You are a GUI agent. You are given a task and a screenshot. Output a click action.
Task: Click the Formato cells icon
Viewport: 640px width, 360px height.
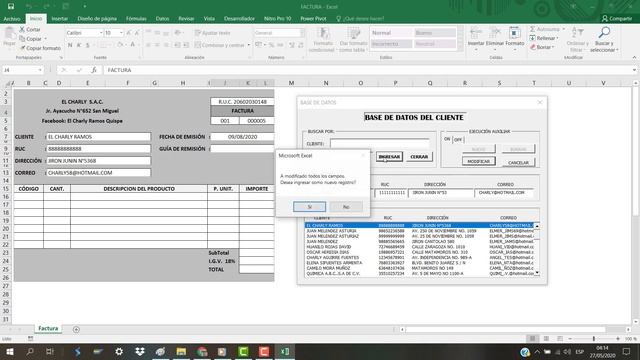514,33
